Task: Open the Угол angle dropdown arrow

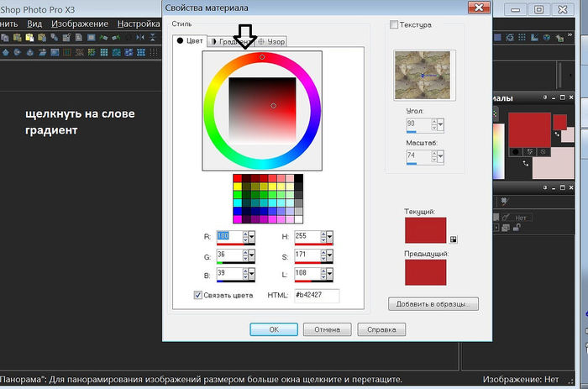Action: tap(440, 125)
